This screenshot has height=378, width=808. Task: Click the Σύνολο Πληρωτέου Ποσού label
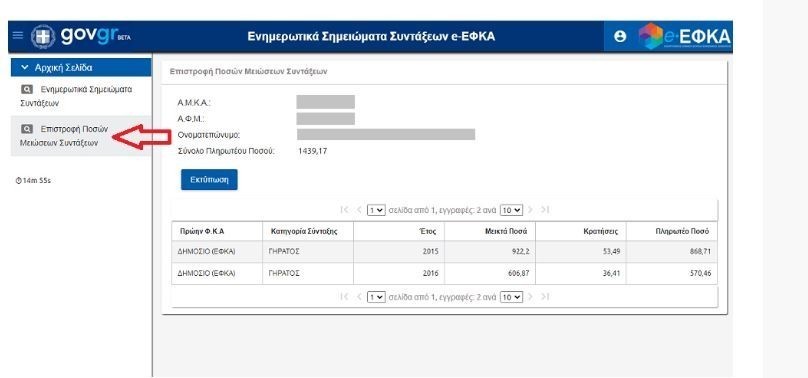pyautogui.click(x=226, y=151)
